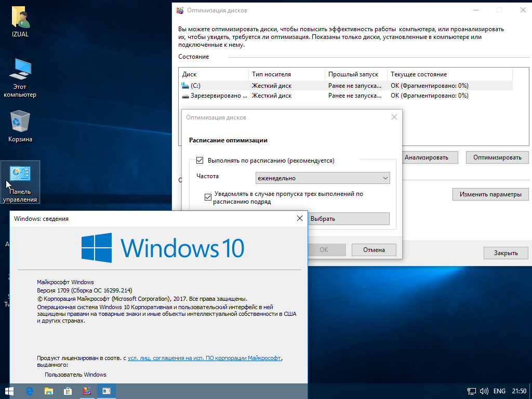Open the network status tray icon
This screenshot has height=399, width=532.
point(471,391)
